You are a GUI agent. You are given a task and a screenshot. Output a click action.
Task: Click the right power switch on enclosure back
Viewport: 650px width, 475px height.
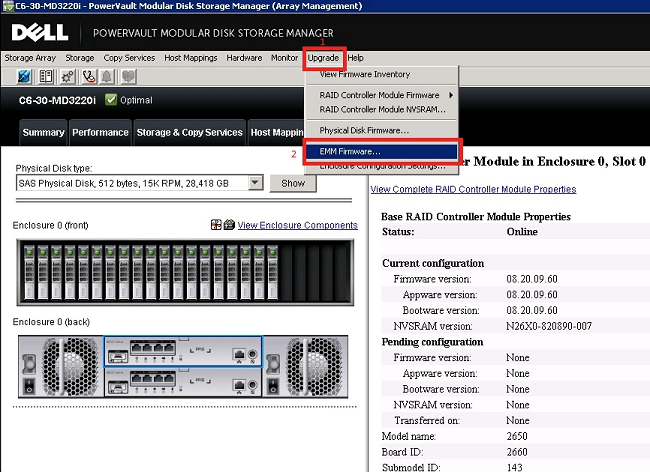point(273,385)
